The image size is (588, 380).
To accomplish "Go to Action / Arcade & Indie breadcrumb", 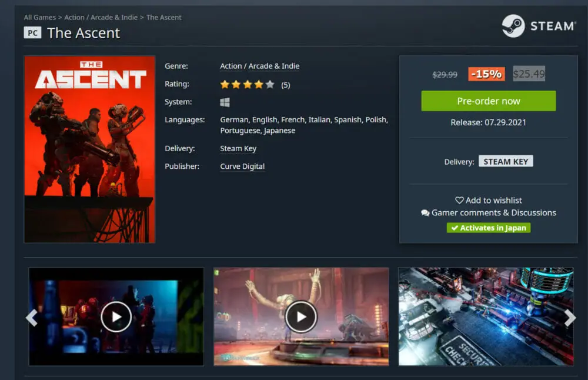I will tap(101, 18).
